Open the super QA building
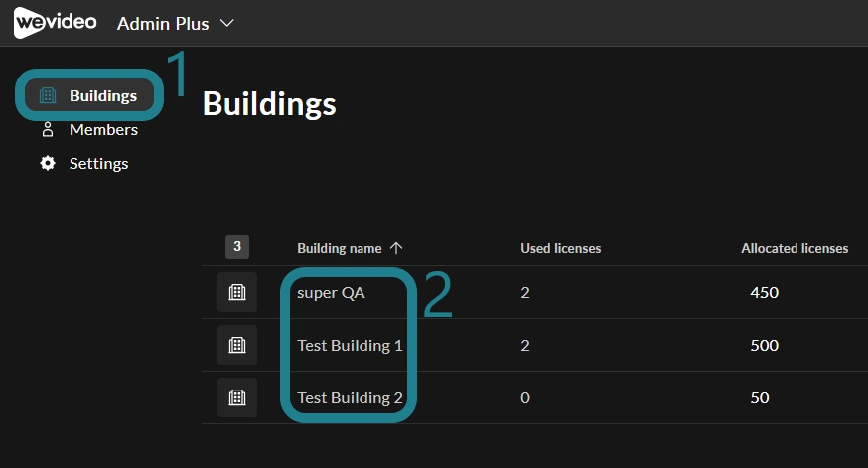The height and width of the screenshot is (468, 868). click(x=331, y=292)
